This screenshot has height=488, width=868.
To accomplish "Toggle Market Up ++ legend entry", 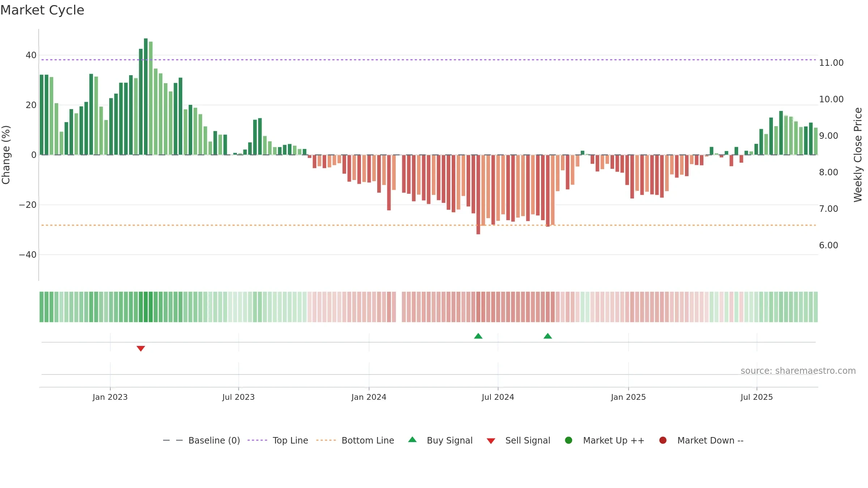I will tap(605, 440).
